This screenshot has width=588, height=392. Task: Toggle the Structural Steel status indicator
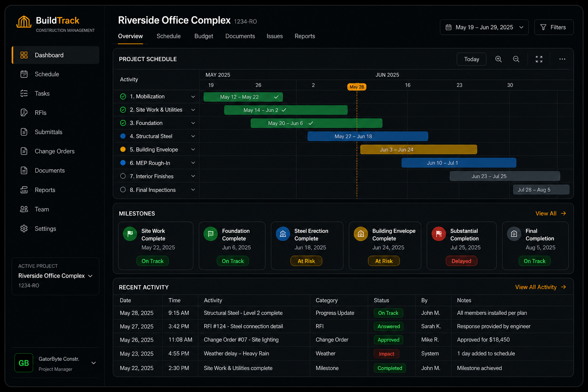click(123, 136)
